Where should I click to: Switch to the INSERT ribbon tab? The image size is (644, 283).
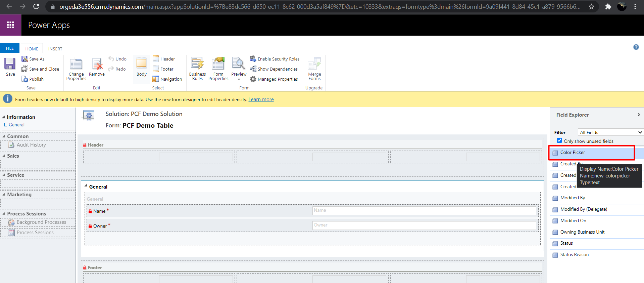tap(55, 49)
